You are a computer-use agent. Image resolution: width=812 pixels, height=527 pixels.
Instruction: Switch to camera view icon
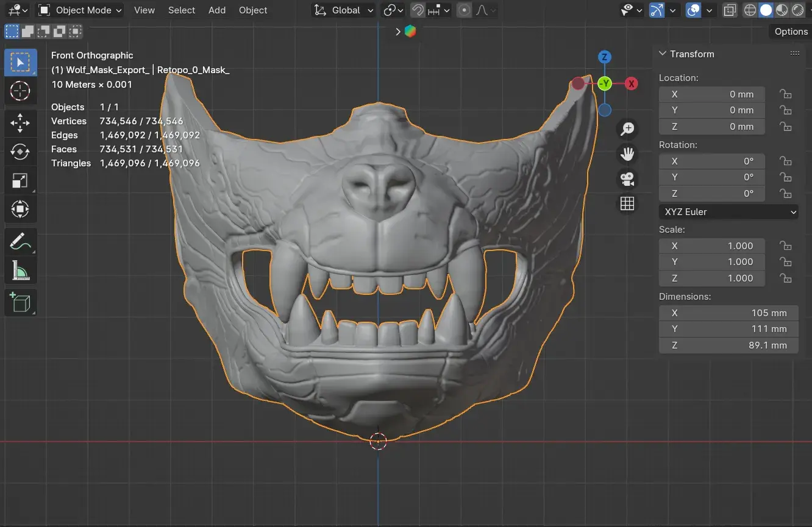[x=627, y=179]
